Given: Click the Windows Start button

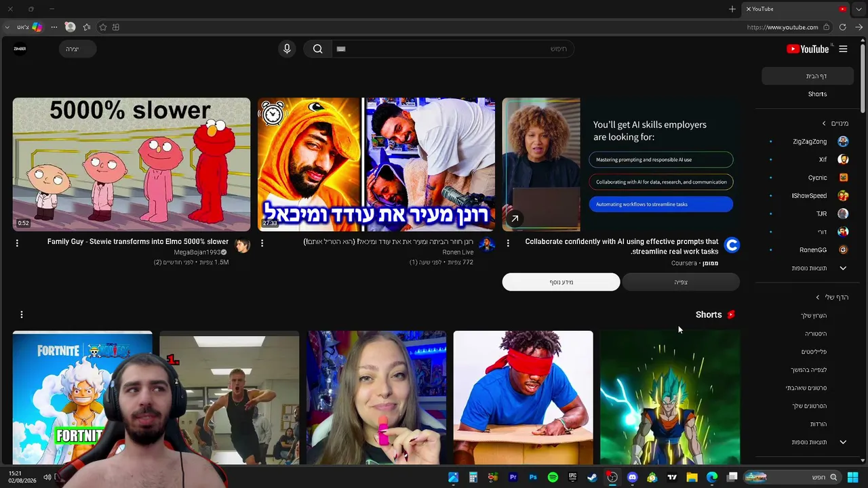Looking at the screenshot, I should (853, 477).
